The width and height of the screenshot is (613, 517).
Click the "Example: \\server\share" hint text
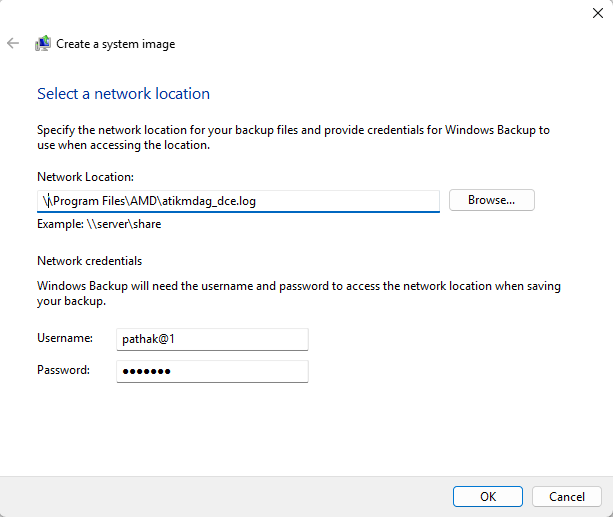click(x=99, y=224)
